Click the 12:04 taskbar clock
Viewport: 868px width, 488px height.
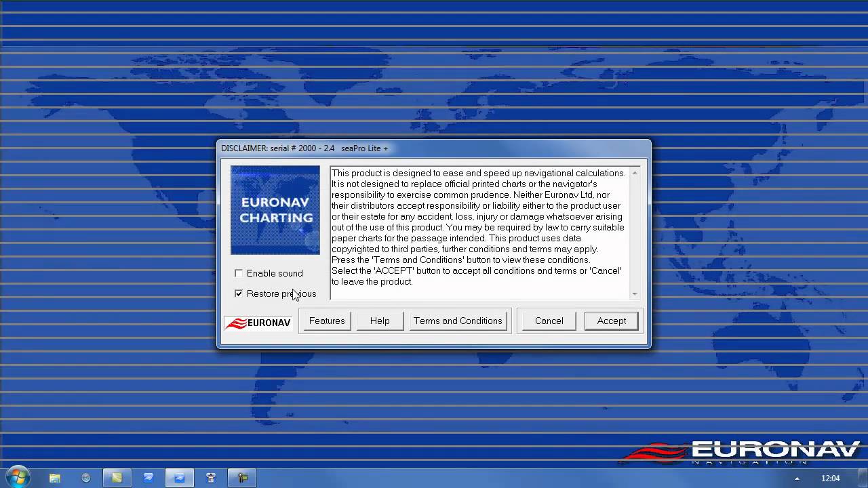[x=830, y=479]
